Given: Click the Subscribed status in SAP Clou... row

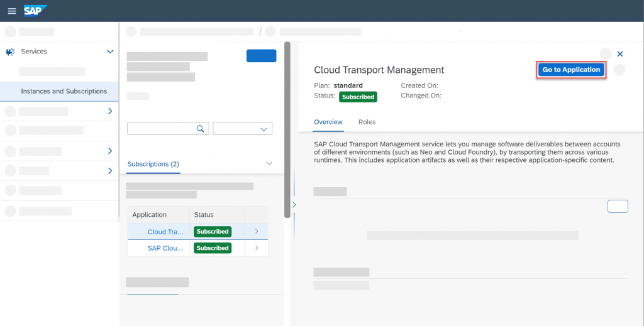Looking at the screenshot, I should coord(213,248).
